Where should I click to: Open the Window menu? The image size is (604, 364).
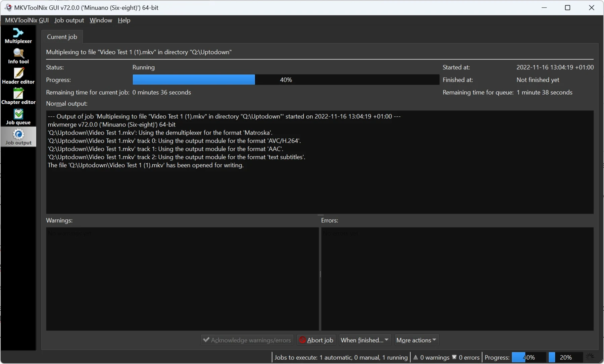coord(101,20)
